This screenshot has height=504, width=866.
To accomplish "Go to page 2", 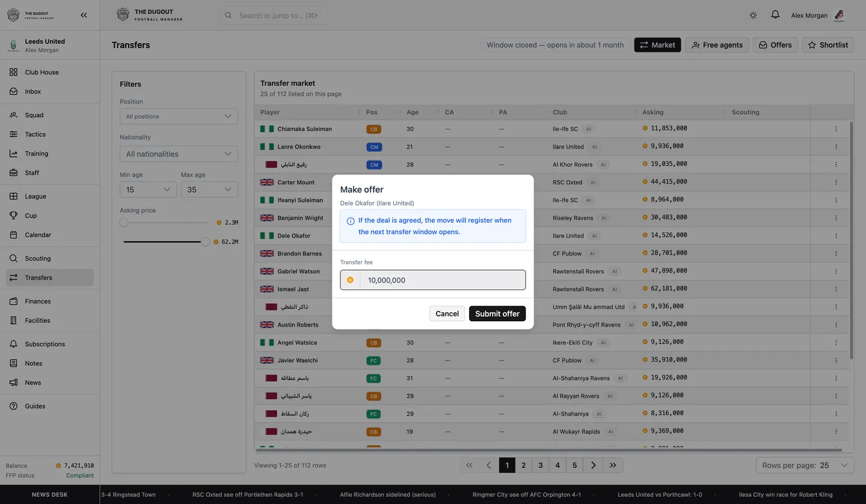I will click(524, 466).
